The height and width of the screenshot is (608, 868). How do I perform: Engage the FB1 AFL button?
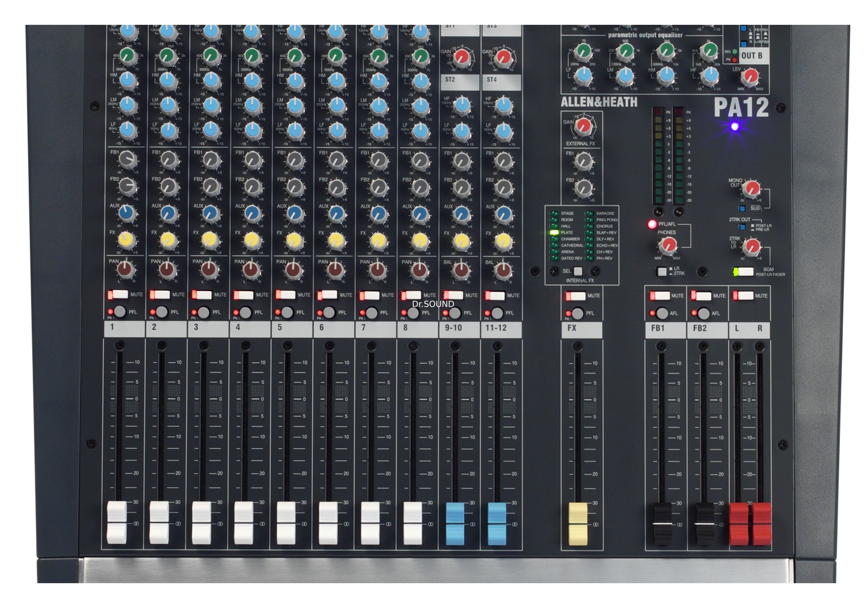click(662, 313)
